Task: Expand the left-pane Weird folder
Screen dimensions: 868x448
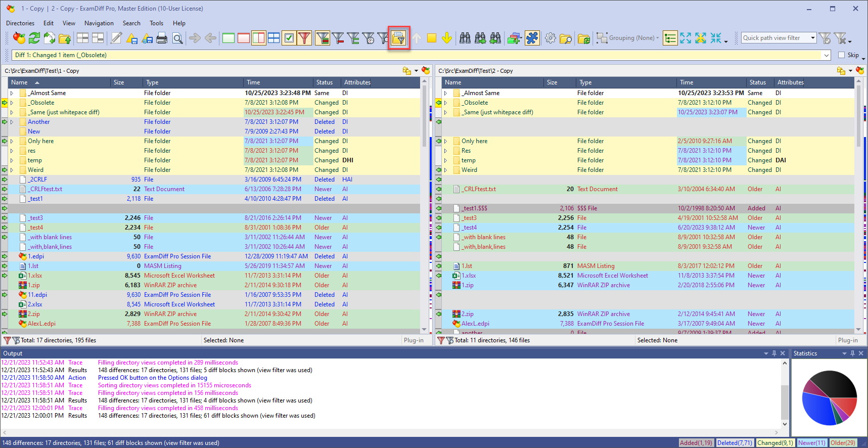Action: coord(12,170)
